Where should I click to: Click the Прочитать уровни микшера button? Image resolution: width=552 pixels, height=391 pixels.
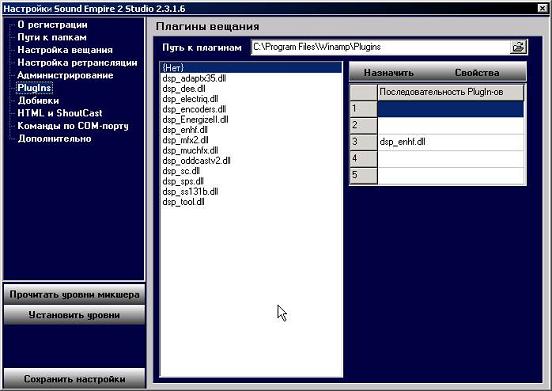tap(74, 295)
